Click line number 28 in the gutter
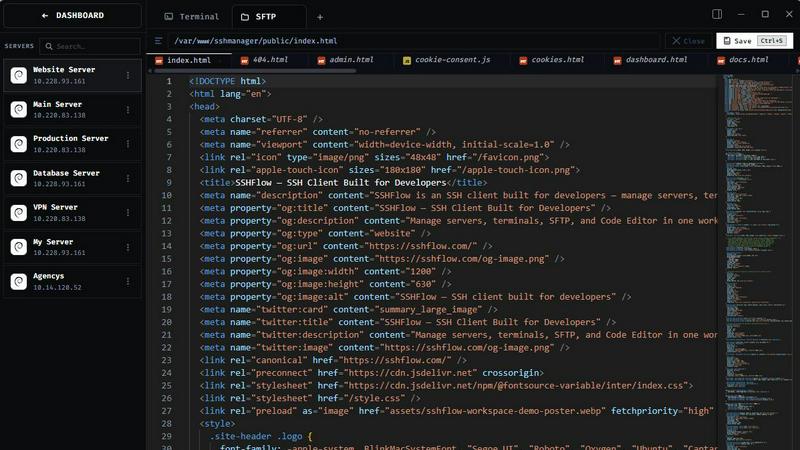Image resolution: width=800 pixels, height=450 pixels. [166, 423]
